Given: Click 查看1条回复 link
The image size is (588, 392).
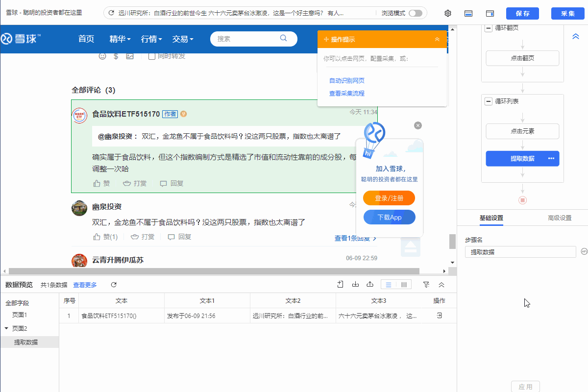Looking at the screenshot, I should (356, 239).
